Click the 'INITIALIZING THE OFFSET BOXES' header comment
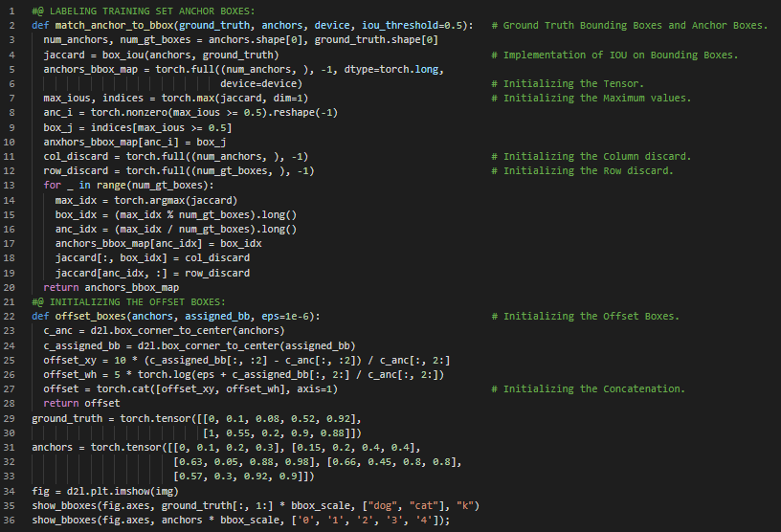The image size is (781, 532). click(x=129, y=301)
